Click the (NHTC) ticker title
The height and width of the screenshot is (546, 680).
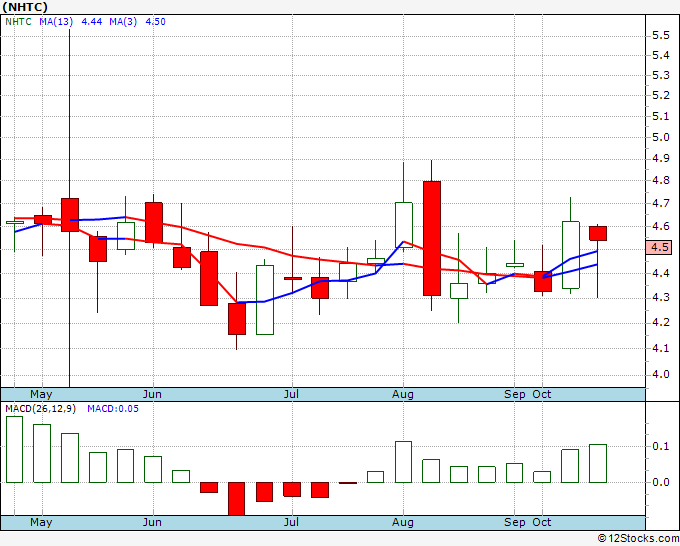(27, 6)
